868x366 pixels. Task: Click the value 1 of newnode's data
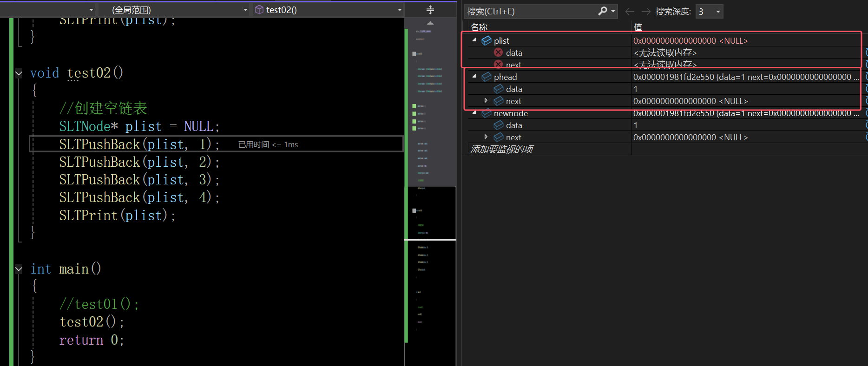[x=636, y=125]
